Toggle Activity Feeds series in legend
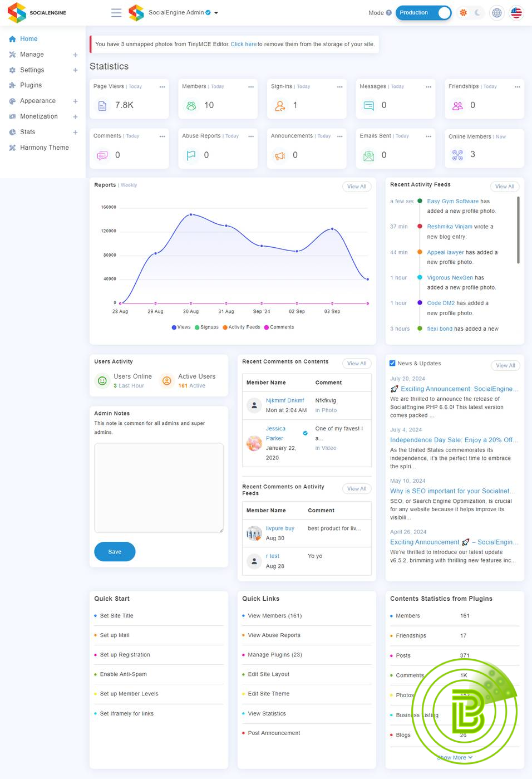This screenshot has width=532, height=779. coord(242,327)
